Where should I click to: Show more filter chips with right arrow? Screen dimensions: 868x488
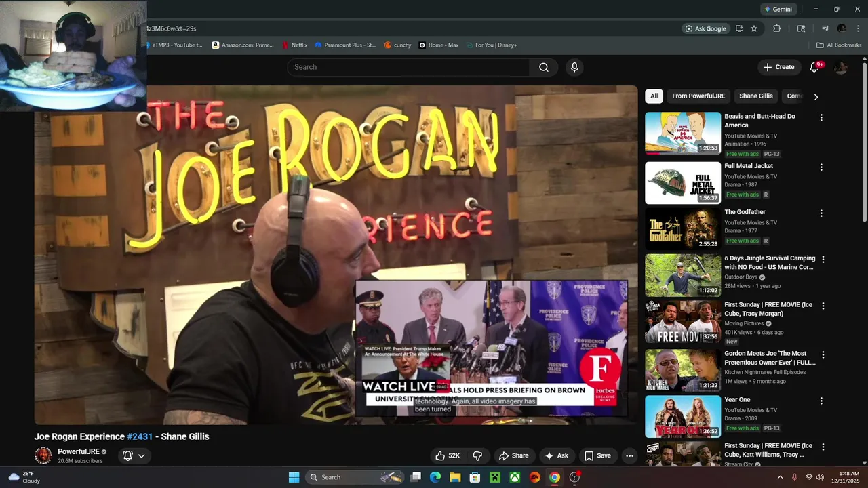(x=816, y=97)
